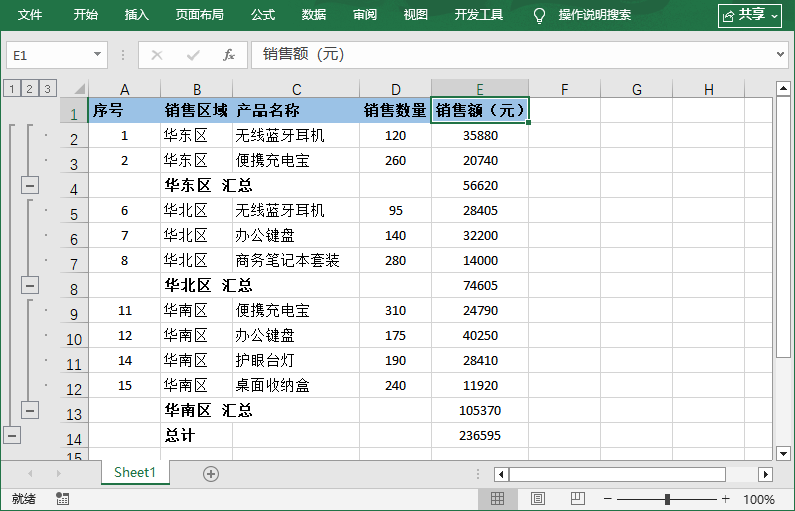
Task: Click the Select All corner triangle
Action: (x=79, y=89)
